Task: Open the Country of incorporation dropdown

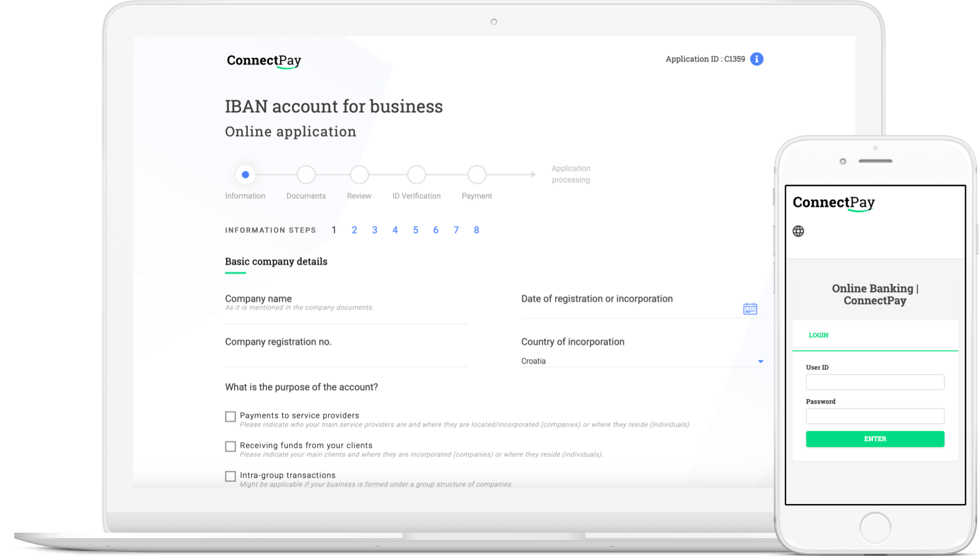Action: (x=640, y=361)
